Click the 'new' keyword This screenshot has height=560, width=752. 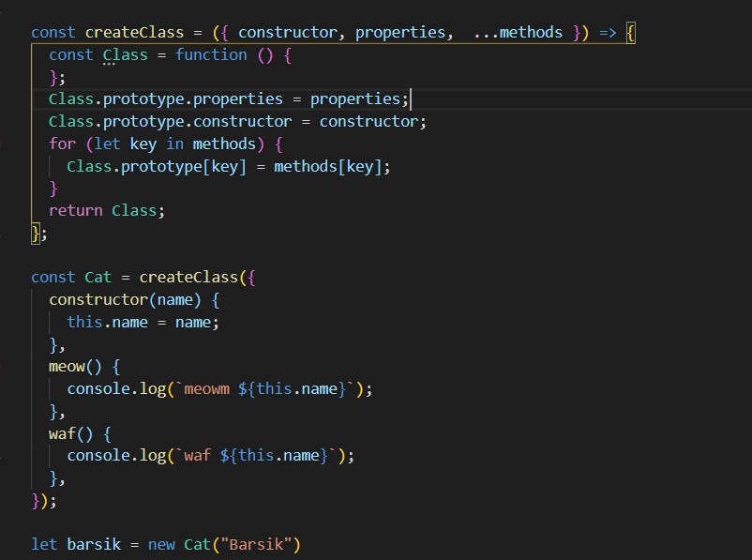pos(161,544)
